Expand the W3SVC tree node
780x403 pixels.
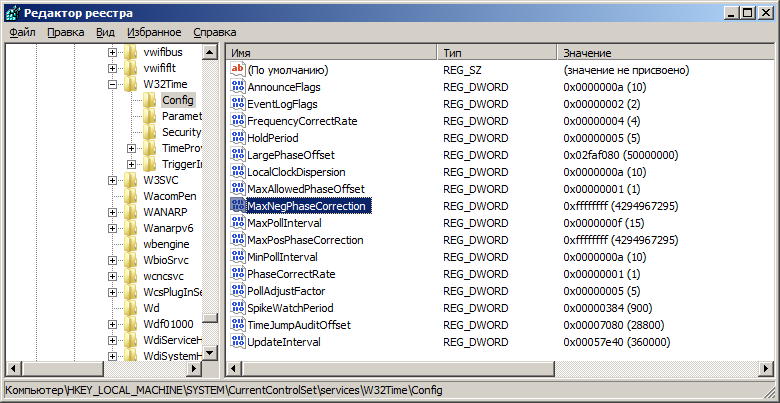pos(113,180)
